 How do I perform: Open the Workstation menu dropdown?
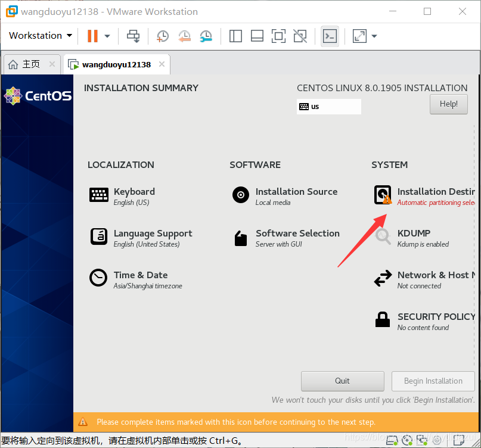pyautogui.click(x=41, y=36)
